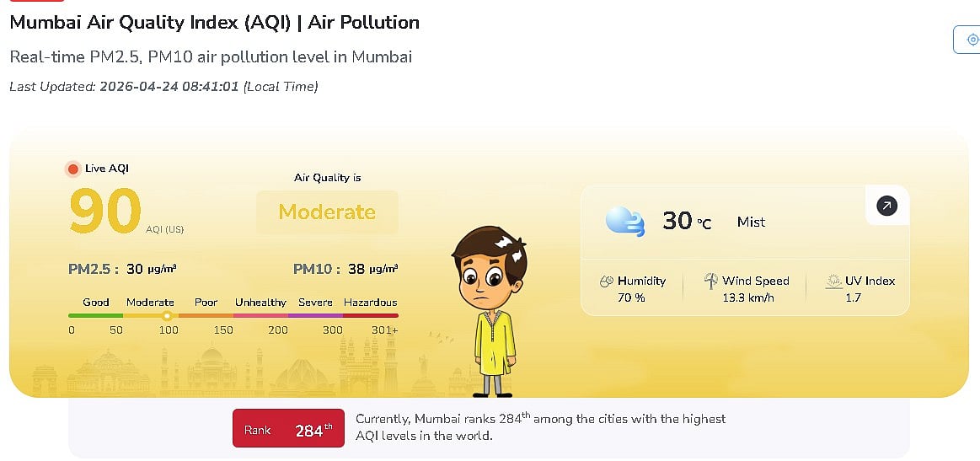Click the Mumbai ranks 284th description text
980x461 pixels.
click(540, 427)
